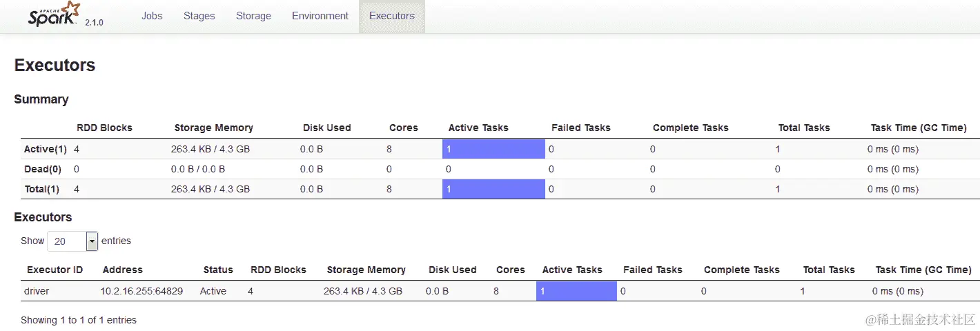
Task: Open the Storage tab
Action: coord(253,16)
